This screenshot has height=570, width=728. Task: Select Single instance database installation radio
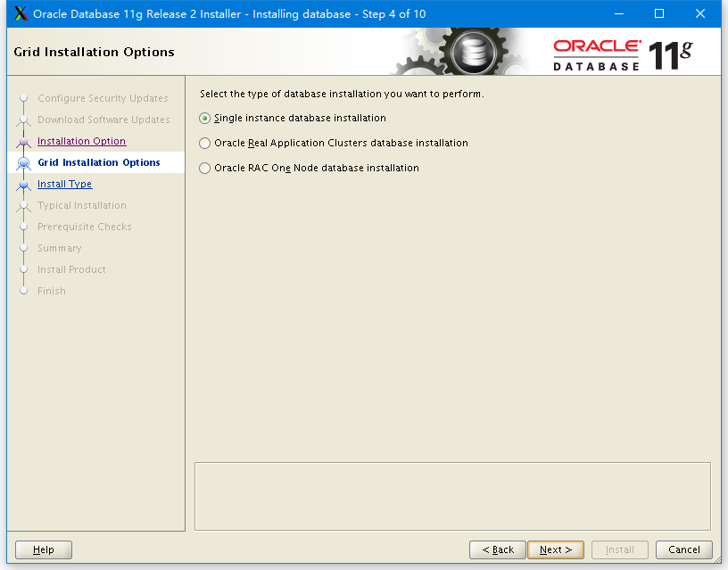click(x=205, y=119)
